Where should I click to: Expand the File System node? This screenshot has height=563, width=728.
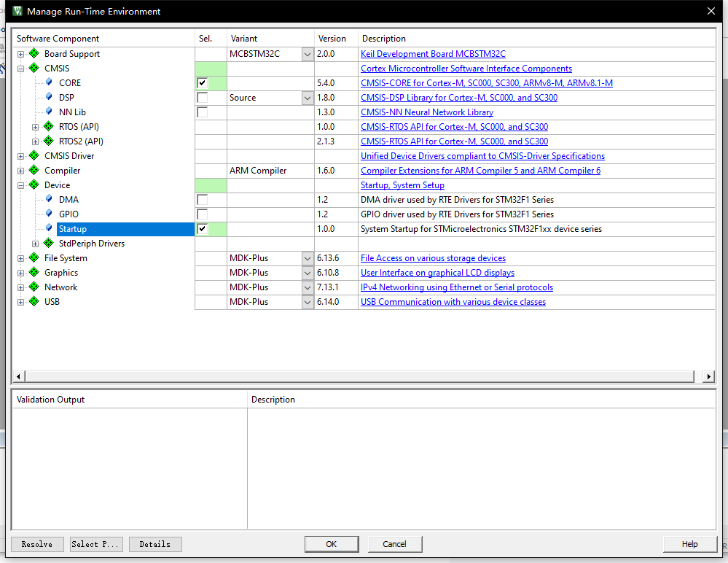tap(21, 258)
